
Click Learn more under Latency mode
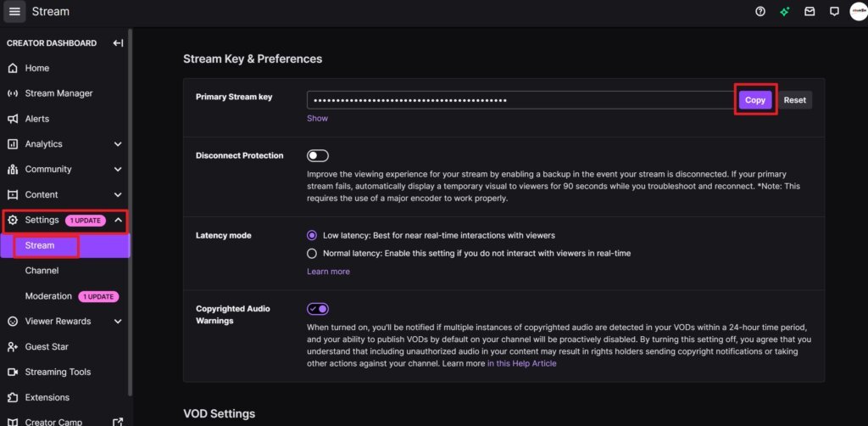tap(328, 272)
